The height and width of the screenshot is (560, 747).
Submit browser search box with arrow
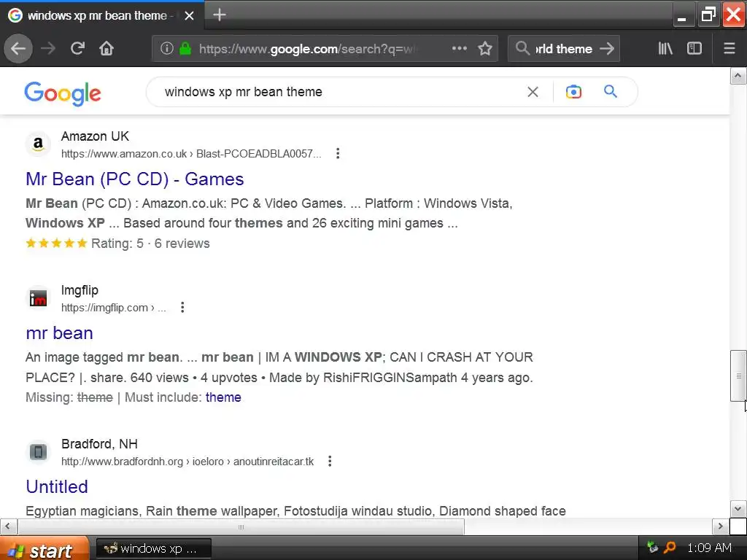coord(607,49)
